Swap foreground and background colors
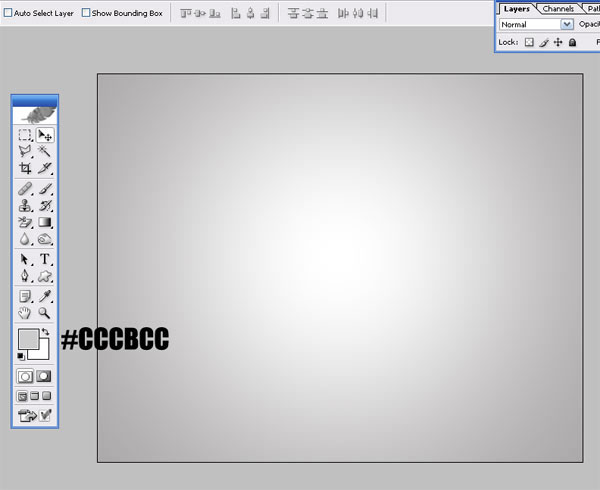The image size is (600, 490). coord(46,332)
